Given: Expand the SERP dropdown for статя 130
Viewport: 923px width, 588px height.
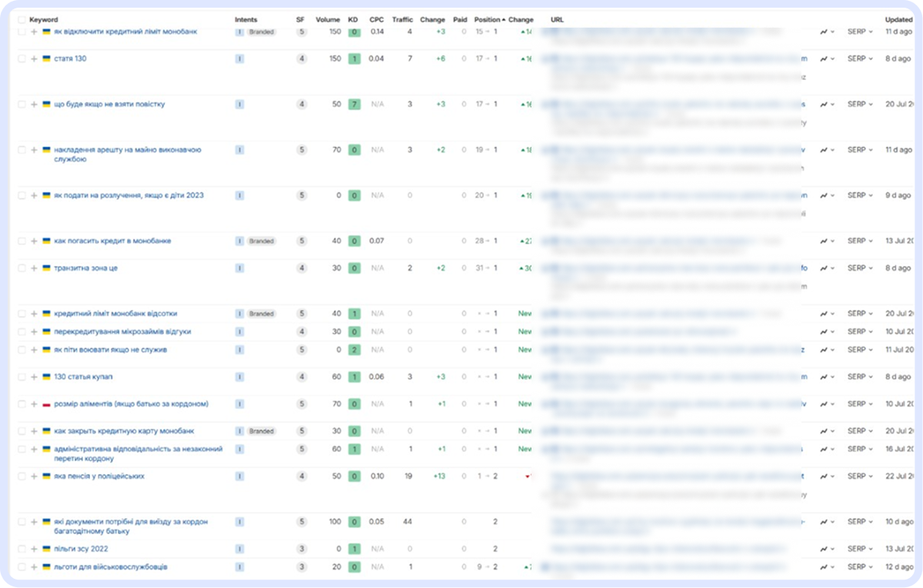Looking at the screenshot, I should (859, 59).
